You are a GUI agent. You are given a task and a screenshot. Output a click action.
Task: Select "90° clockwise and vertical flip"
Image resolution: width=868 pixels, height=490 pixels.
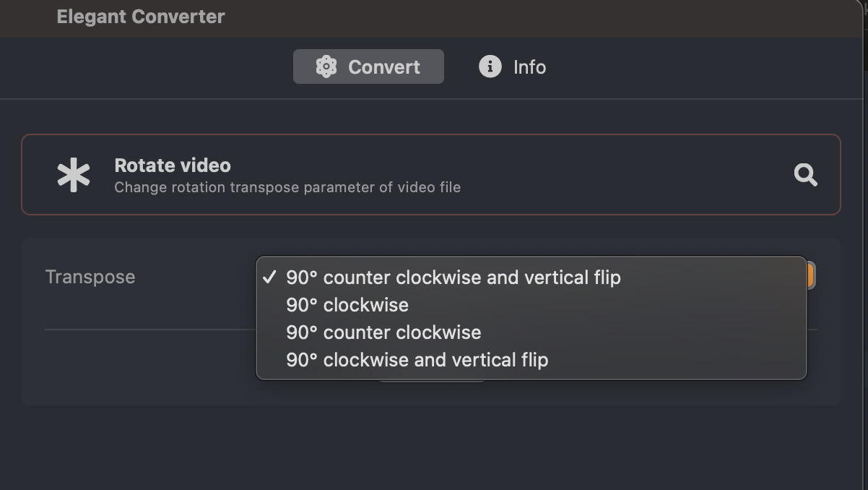click(531, 360)
